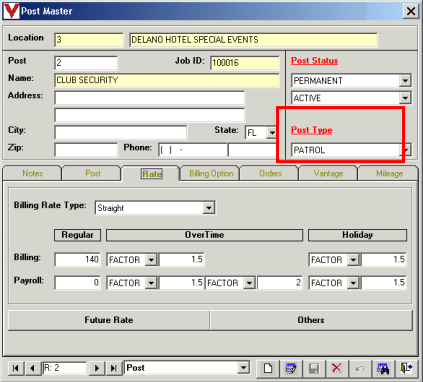Click the Post Type red link

[312, 130]
